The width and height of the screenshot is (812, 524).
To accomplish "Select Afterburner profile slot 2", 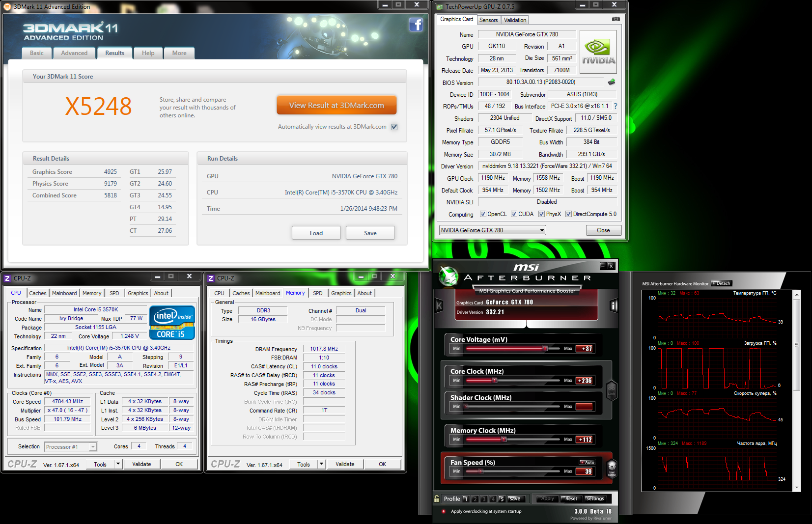I will (475, 499).
